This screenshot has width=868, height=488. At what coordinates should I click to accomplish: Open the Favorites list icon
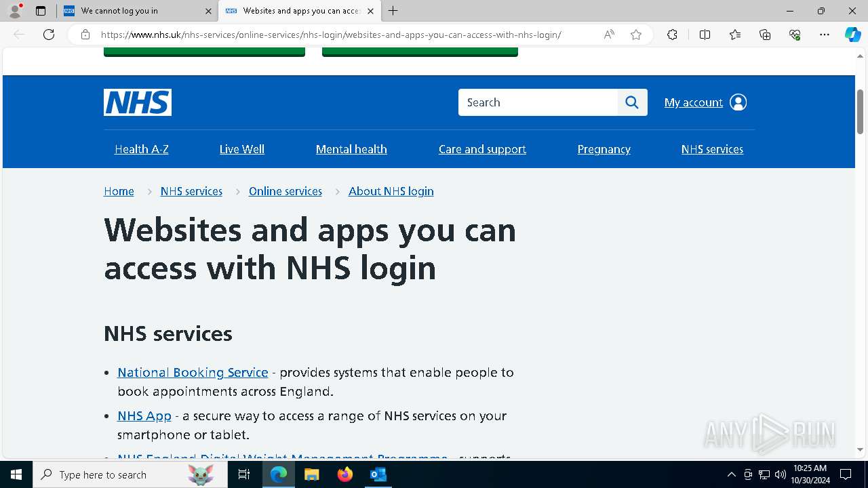coord(735,35)
